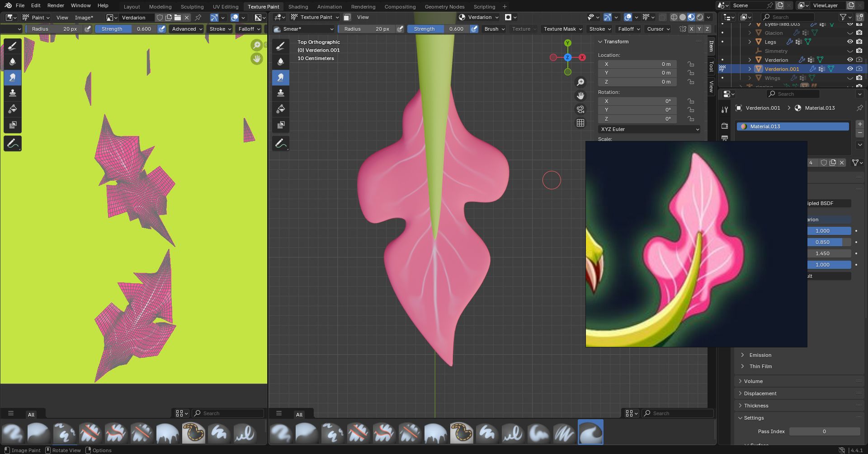This screenshot has width=868, height=454.
Task: Select the Smear tool in the image editor toolbar
Action: click(13, 77)
